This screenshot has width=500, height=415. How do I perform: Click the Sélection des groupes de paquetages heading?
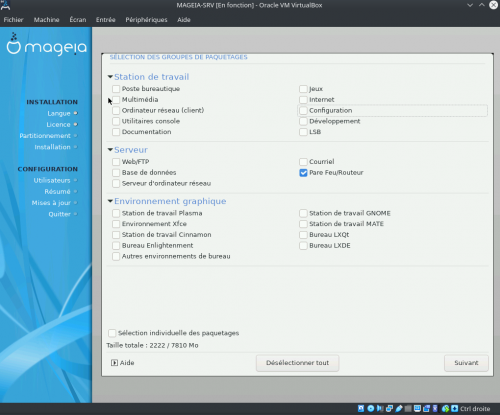pos(179,57)
